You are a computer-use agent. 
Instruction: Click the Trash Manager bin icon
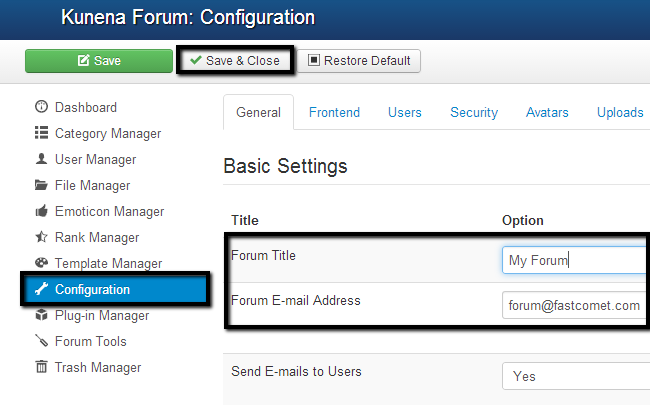(x=41, y=367)
